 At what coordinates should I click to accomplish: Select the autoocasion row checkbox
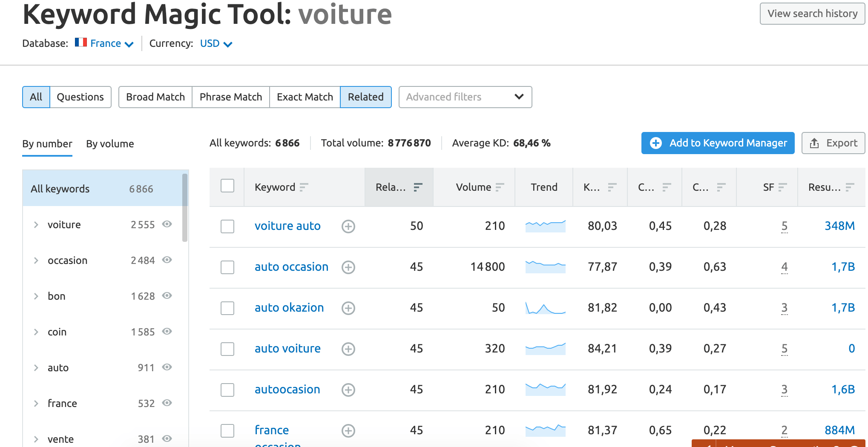point(227,390)
